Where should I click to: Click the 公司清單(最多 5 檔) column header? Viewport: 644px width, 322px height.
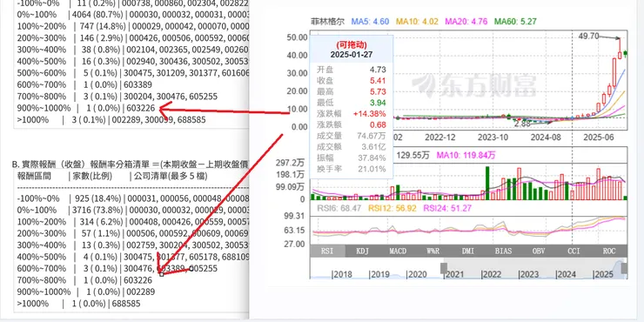(170, 176)
